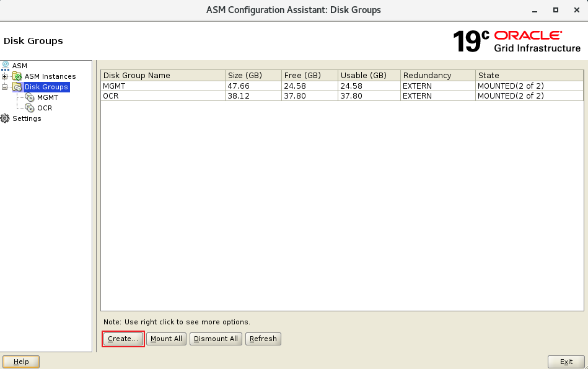Click usable value 37.80 in Usable column
This screenshot has height=369, width=588.
pos(351,96)
